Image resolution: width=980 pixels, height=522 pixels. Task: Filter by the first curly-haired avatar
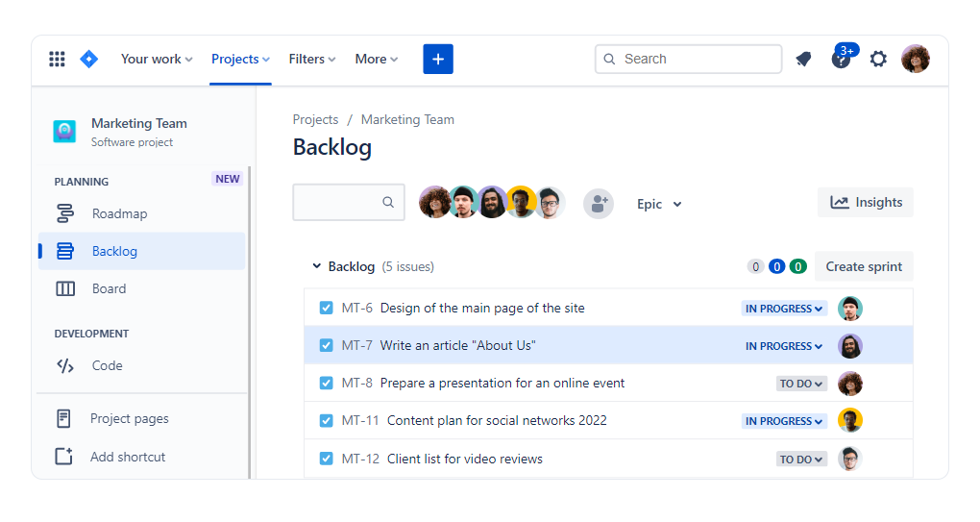(433, 202)
